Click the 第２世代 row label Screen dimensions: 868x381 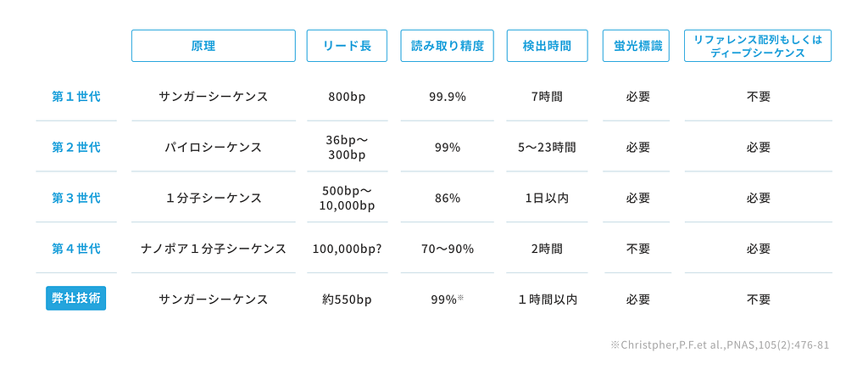click(x=76, y=148)
